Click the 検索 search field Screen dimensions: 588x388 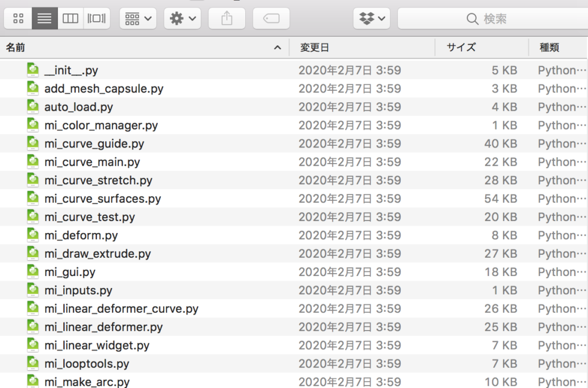click(x=493, y=19)
